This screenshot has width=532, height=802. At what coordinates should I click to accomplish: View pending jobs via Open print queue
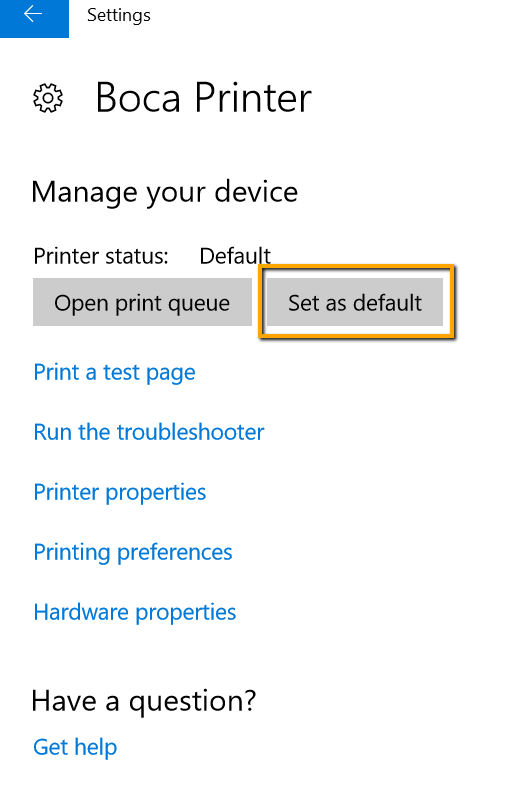click(x=142, y=302)
